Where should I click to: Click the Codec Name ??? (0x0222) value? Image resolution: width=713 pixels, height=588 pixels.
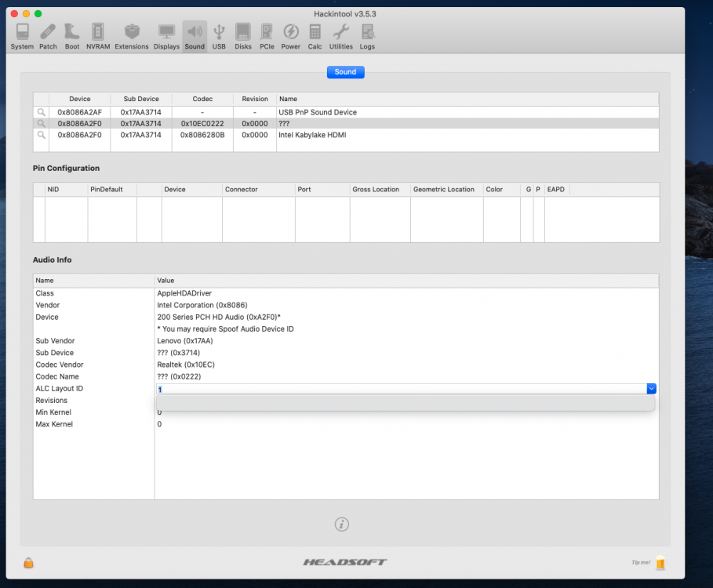tap(179, 376)
